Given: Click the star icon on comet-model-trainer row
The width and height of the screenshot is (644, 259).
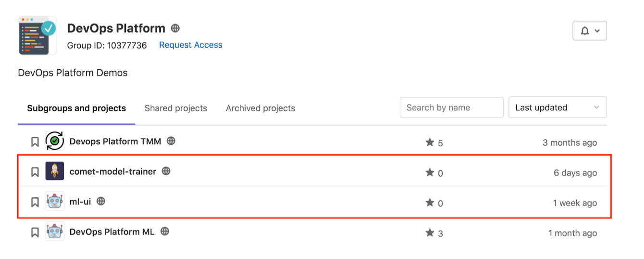Looking at the screenshot, I should click(430, 172).
